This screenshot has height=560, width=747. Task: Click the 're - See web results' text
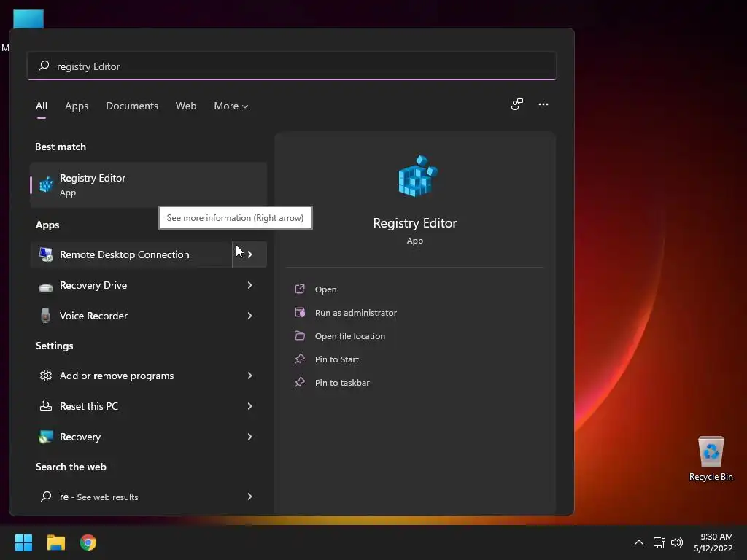coord(98,497)
